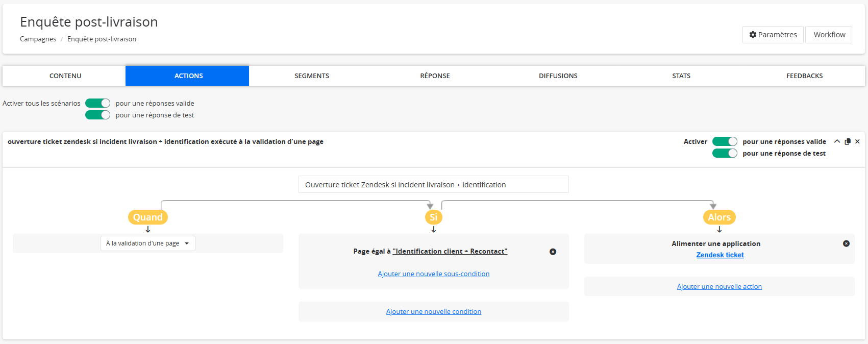Image resolution: width=868 pixels, height=344 pixels.
Task: Switch to the CONTENU tab
Action: pyautogui.click(x=65, y=76)
